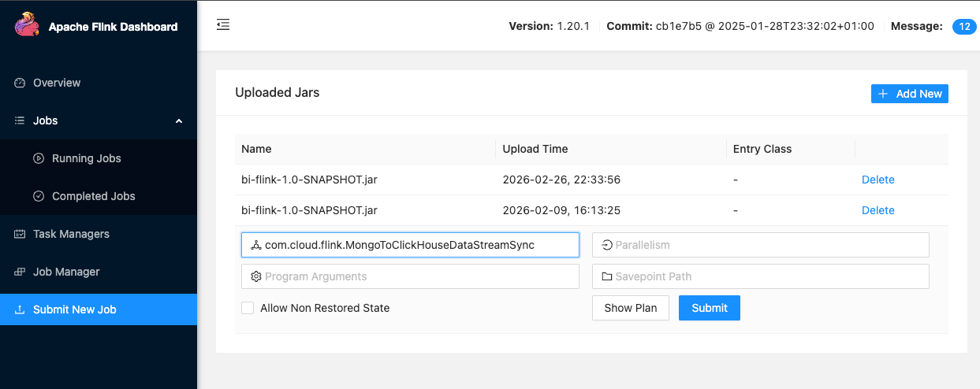The height and width of the screenshot is (389, 980).
Task: Click the Savepoint Path folder icon
Action: pyautogui.click(x=606, y=276)
